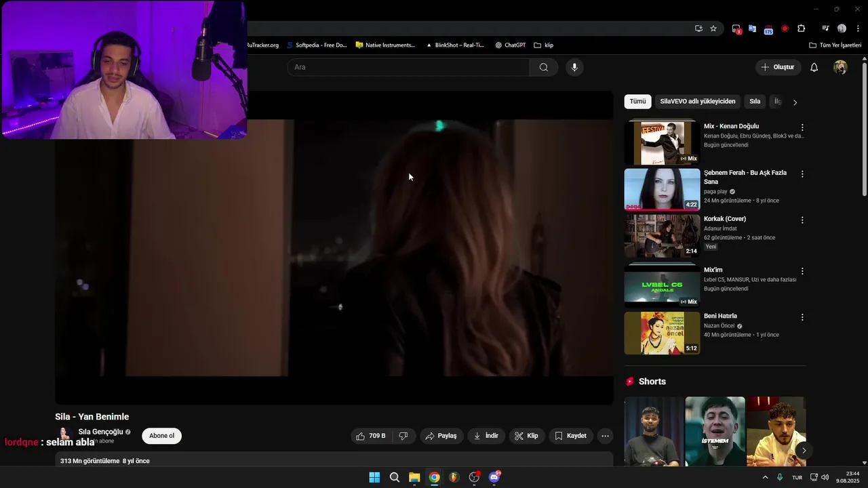Open Discord from the taskbar
This screenshot has width=868, height=488.
coord(494,477)
